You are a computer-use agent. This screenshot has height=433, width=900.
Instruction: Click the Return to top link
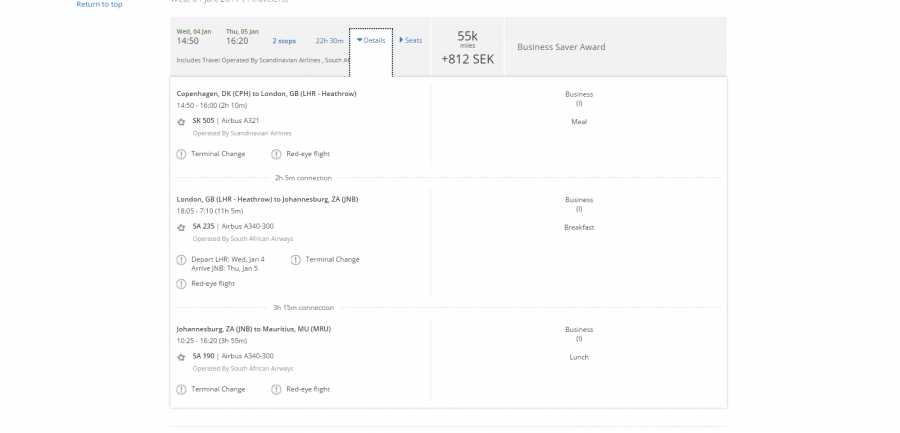(x=99, y=4)
